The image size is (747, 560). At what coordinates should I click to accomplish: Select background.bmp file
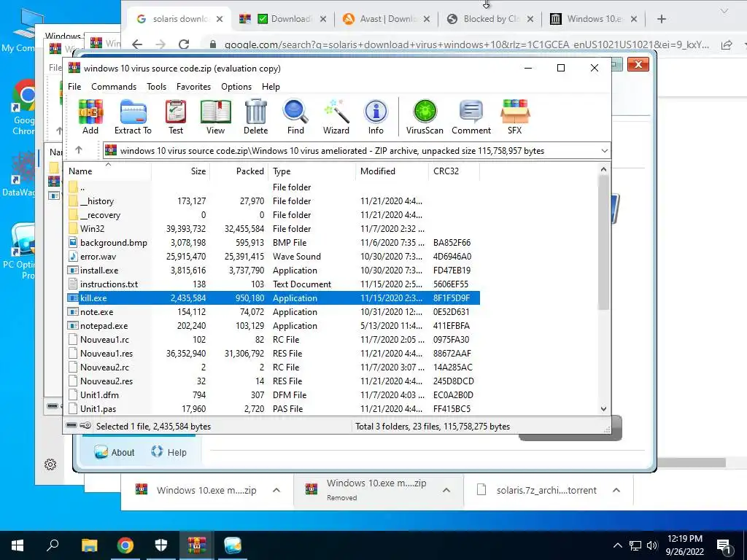pos(274,242)
